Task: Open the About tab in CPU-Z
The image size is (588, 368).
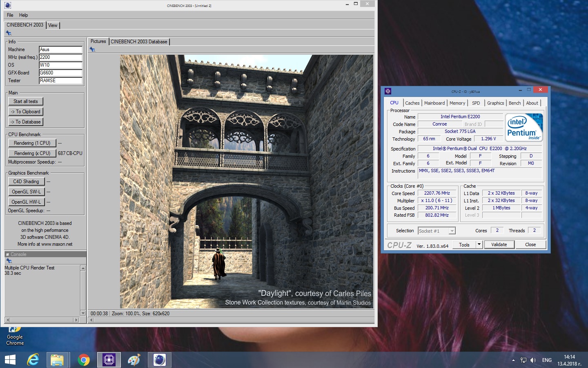Action: click(532, 103)
